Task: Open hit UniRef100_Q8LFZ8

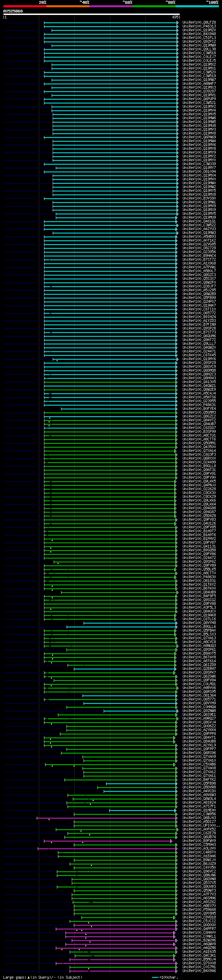Action: click(x=199, y=23)
